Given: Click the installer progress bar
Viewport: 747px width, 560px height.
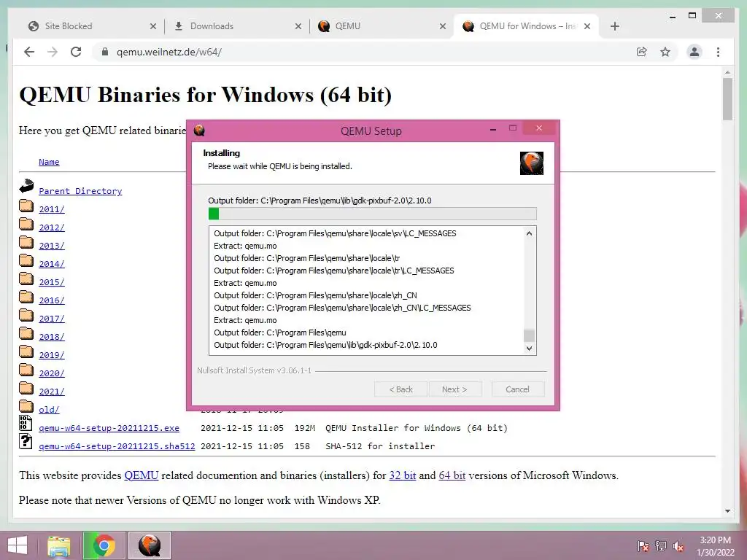Looking at the screenshot, I should pos(373,214).
